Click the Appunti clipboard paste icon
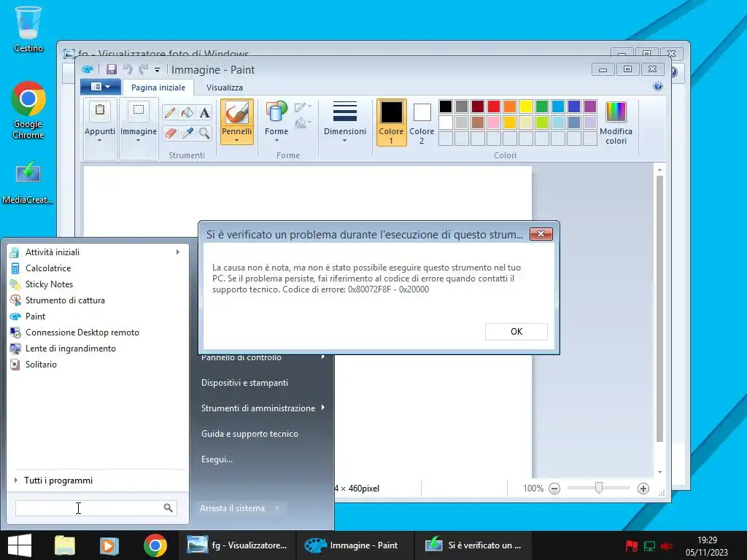The height and width of the screenshot is (560, 747). [x=99, y=111]
